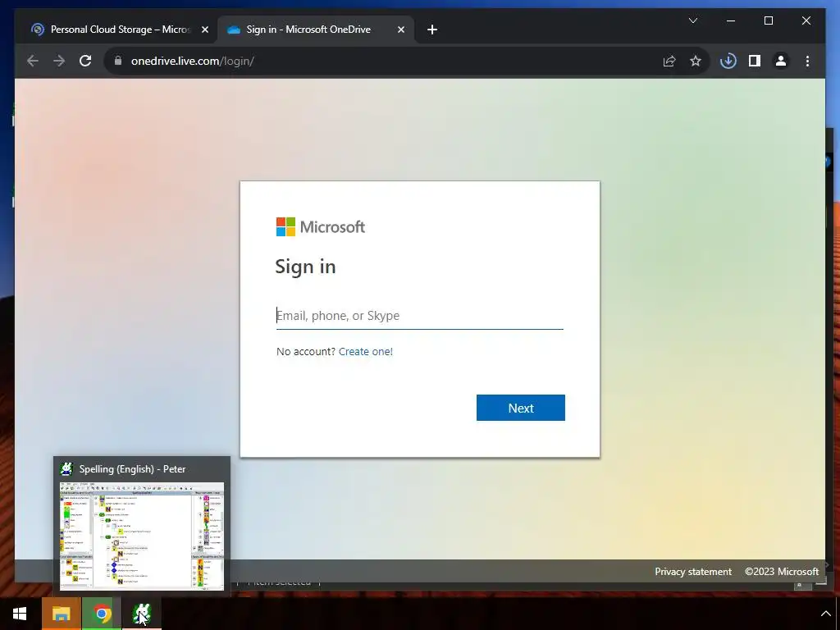
Task: Click the address bar URL onedrive.live.com/login/
Action: (192, 61)
